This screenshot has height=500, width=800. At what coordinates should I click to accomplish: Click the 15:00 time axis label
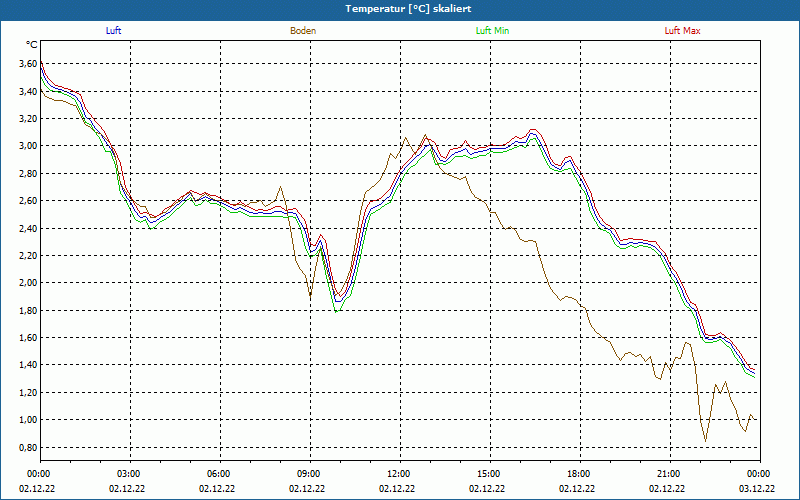click(x=490, y=473)
